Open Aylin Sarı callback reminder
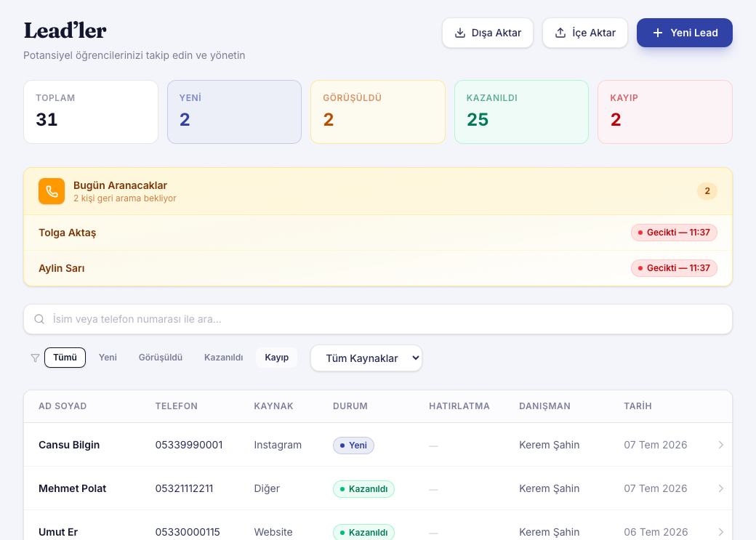The width and height of the screenshot is (756, 540). click(378, 268)
